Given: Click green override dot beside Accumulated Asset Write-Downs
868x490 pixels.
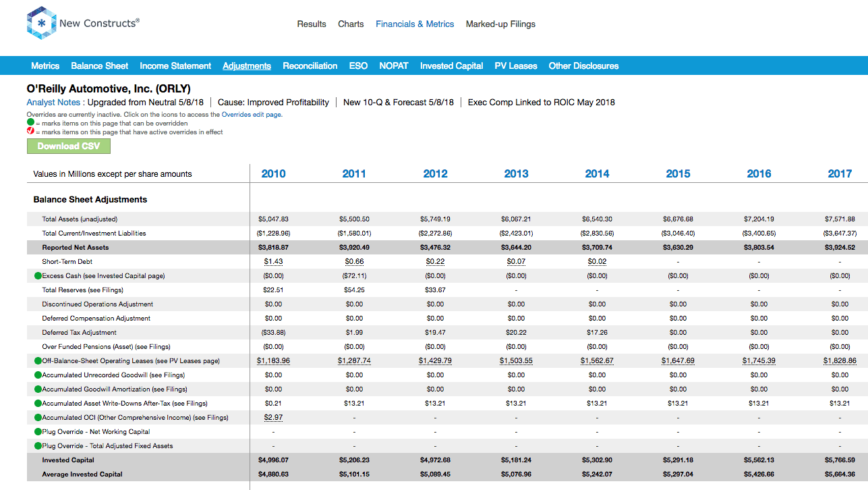Looking at the screenshot, I should tap(38, 403).
